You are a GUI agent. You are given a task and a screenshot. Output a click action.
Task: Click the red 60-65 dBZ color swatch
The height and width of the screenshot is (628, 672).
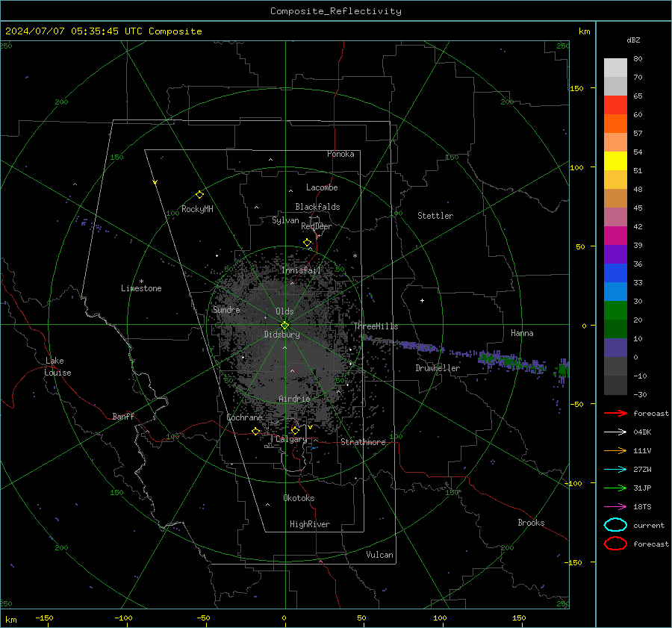pyautogui.click(x=615, y=105)
